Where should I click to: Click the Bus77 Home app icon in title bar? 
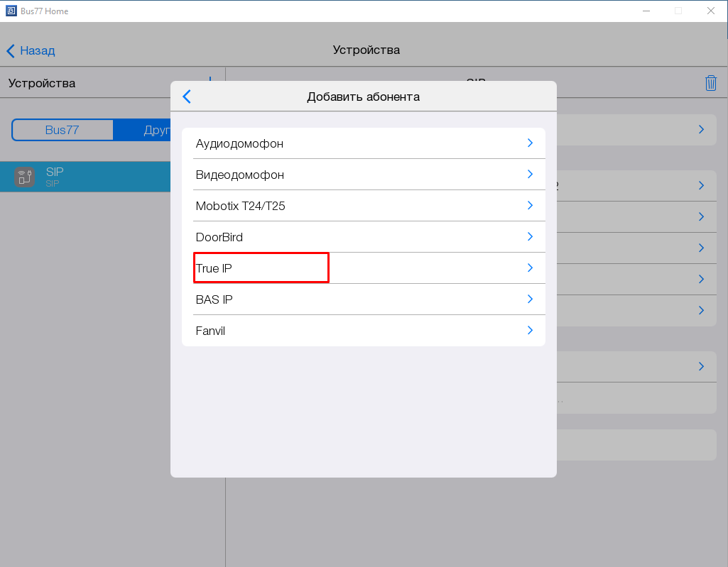point(11,11)
